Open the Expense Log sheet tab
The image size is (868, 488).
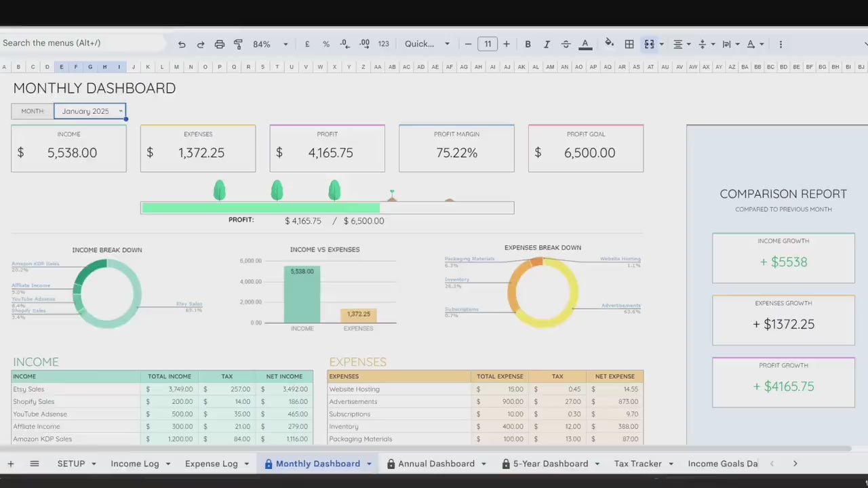click(211, 464)
